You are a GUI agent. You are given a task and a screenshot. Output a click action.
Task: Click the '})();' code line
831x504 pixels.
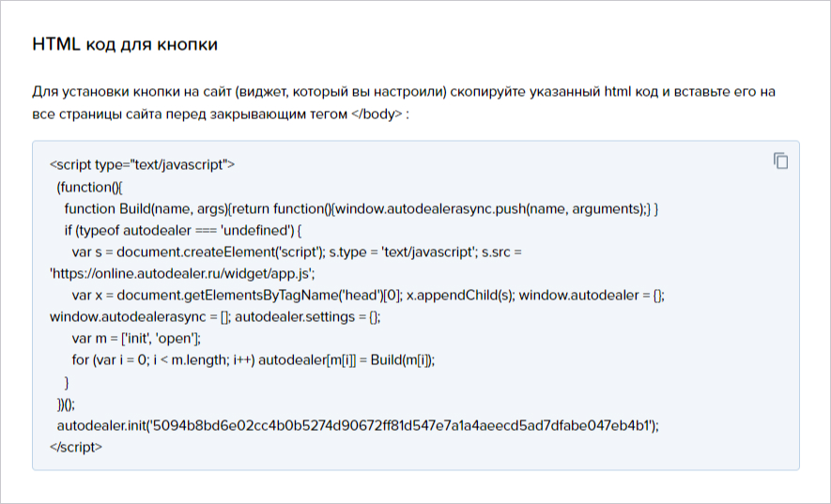pos(67,405)
